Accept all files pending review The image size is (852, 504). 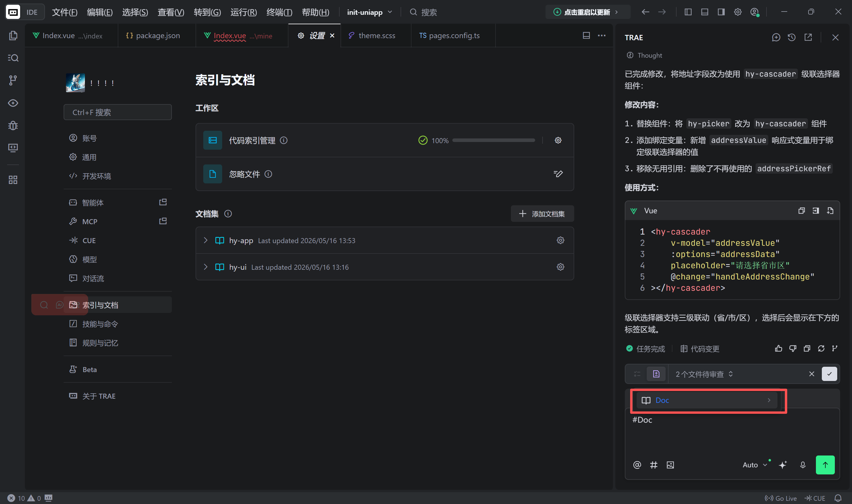pos(829,374)
